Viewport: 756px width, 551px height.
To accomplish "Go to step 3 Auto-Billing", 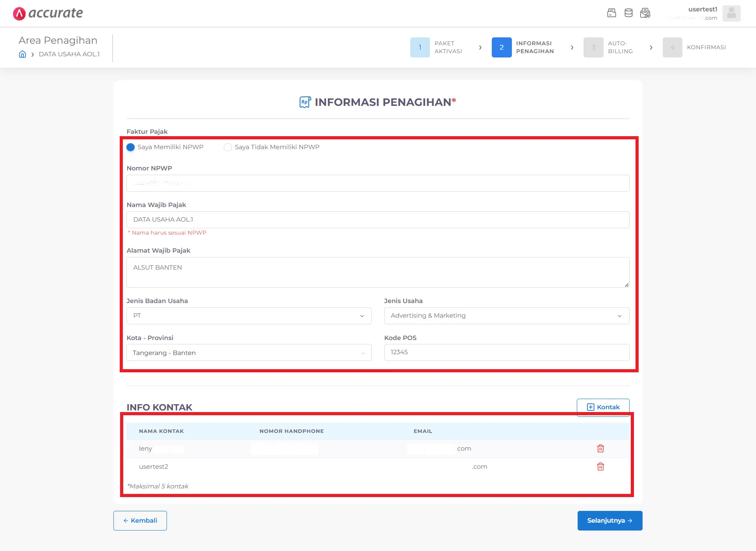I will pyautogui.click(x=608, y=47).
